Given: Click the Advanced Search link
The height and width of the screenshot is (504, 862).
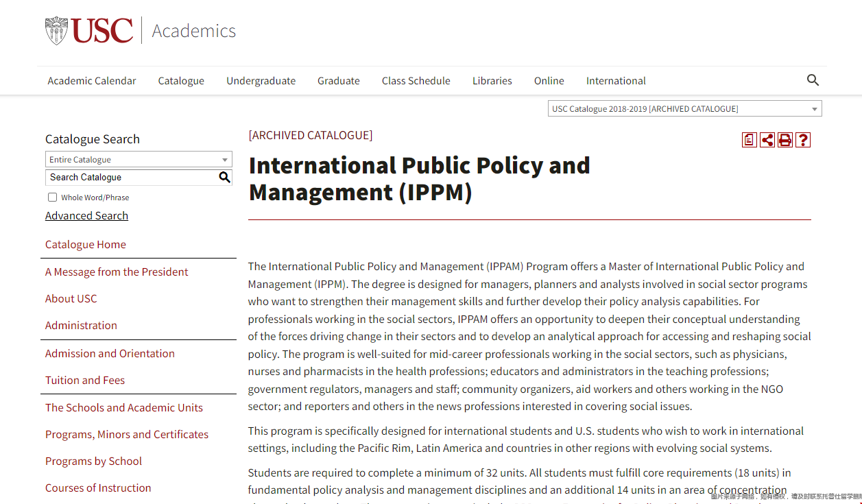Looking at the screenshot, I should 86,216.
